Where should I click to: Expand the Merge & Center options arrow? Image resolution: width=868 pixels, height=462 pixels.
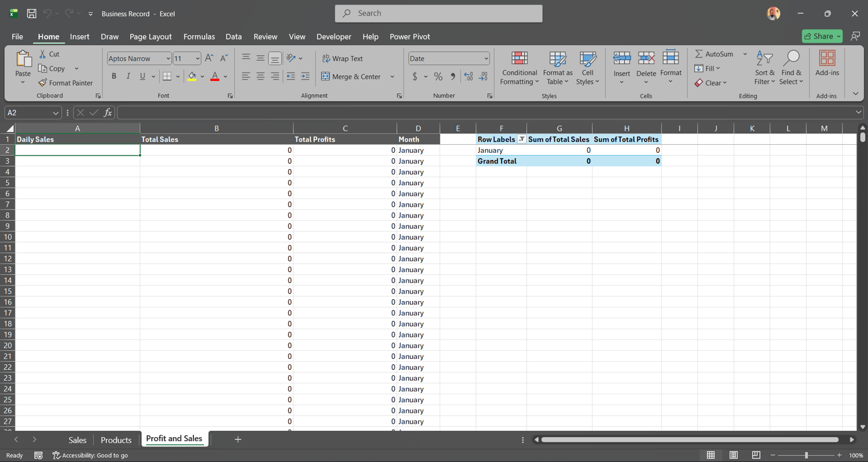(392, 76)
